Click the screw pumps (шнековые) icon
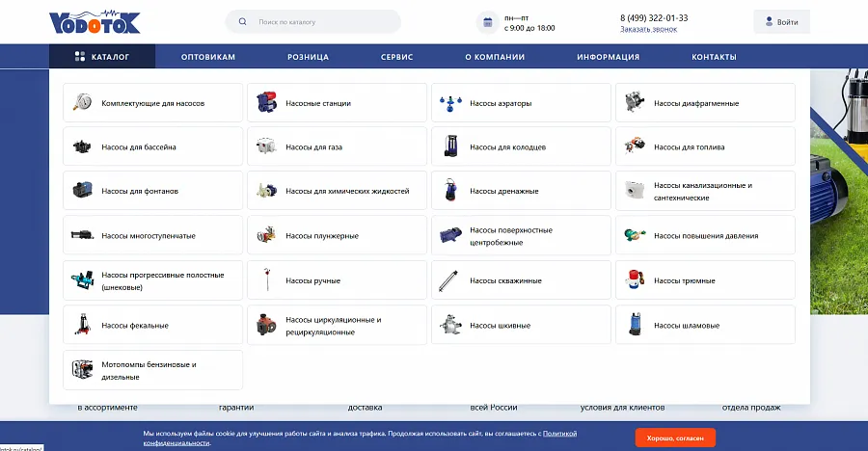The width and height of the screenshot is (868, 451). pyautogui.click(x=83, y=280)
